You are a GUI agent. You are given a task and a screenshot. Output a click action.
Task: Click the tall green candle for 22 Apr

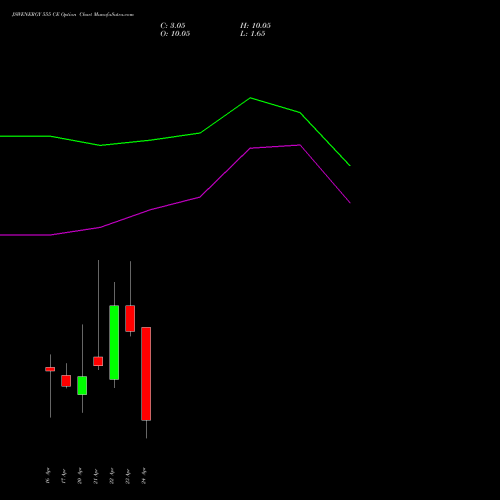point(114,342)
